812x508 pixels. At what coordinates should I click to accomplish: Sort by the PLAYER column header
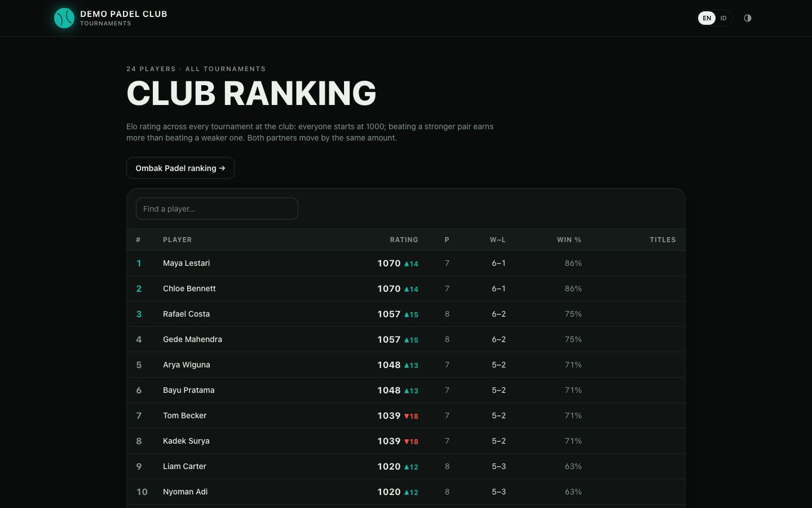(177, 240)
